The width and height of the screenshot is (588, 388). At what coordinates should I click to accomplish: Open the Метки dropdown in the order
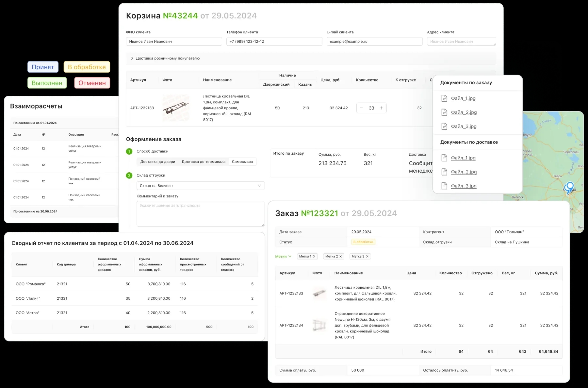pos(283,257)
